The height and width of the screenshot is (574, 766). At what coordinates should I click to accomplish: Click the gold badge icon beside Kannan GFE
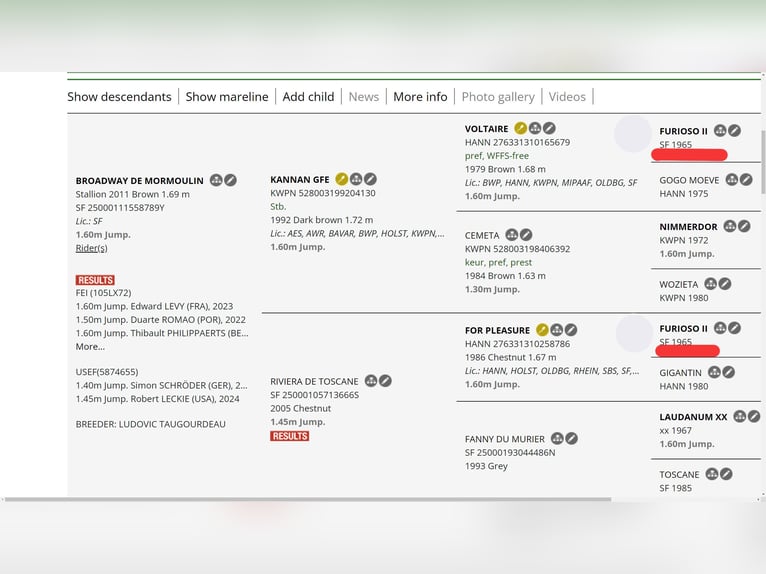[342, 179]
